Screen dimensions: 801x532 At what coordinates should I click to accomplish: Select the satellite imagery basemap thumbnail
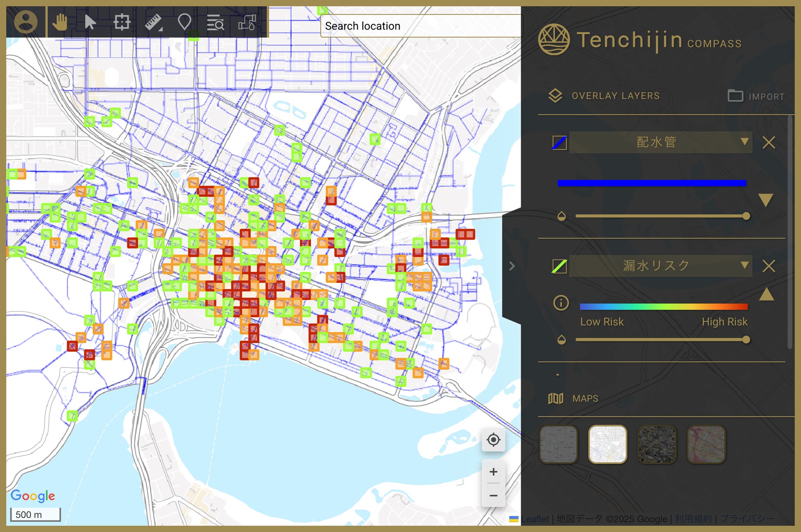click(656, 444)
